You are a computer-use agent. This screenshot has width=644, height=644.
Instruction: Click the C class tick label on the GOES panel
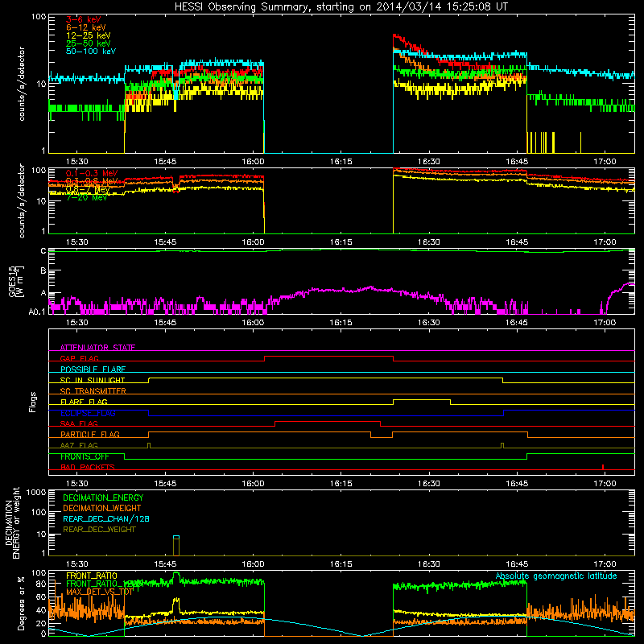(43, 251)
